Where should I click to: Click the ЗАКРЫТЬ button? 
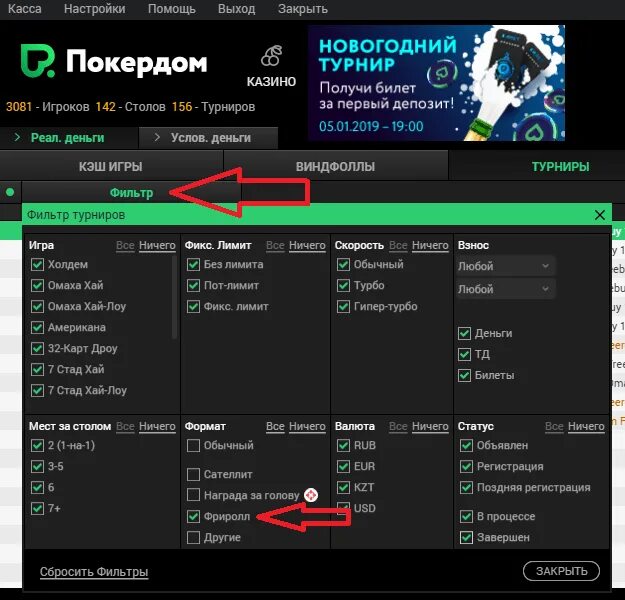pyautogui.click(x=561, y=571)
